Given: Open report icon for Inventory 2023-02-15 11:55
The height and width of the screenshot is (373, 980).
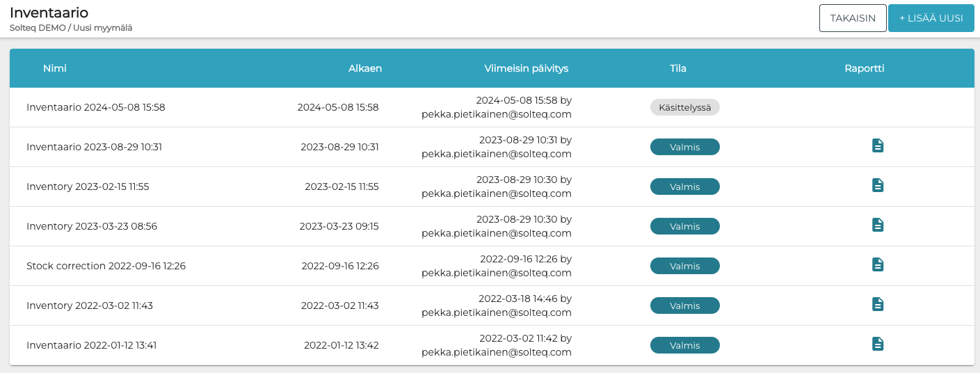Looking at the screenshot, I should [878, 186].
